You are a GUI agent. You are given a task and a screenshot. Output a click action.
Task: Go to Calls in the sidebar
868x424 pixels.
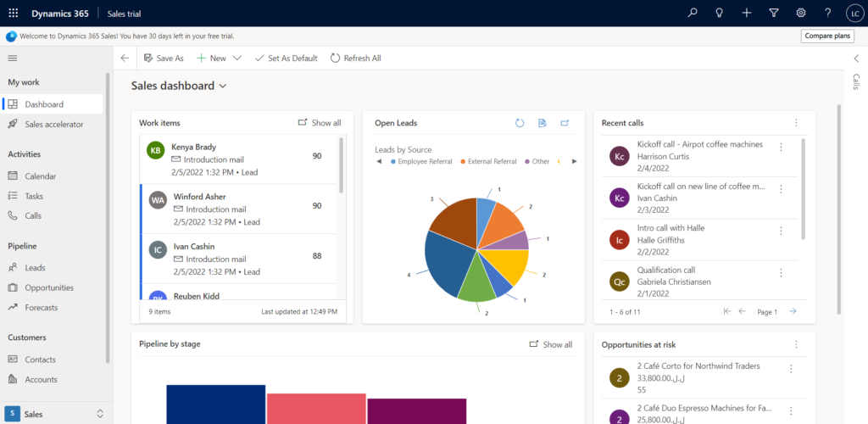point(52,216)
